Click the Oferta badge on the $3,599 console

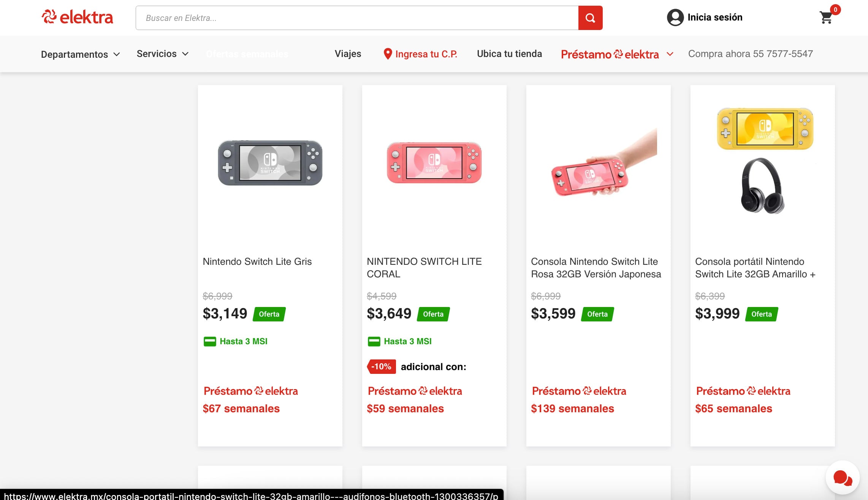(x=597, y=314)
